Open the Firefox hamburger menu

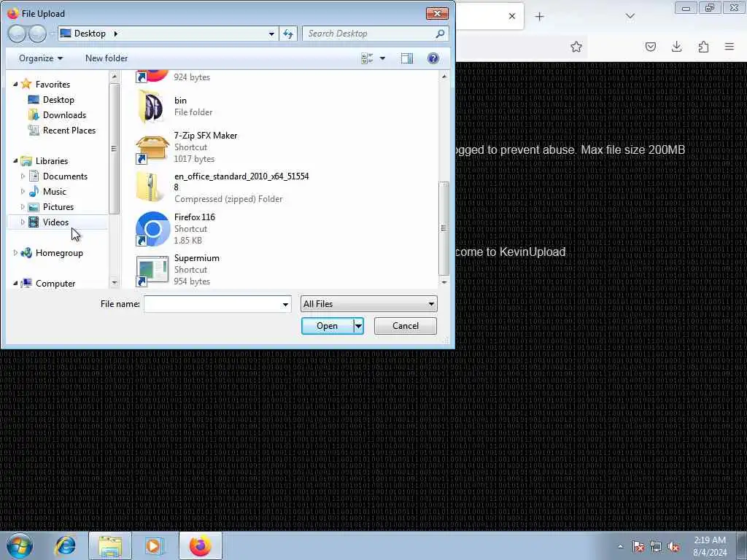pos(729,47)
